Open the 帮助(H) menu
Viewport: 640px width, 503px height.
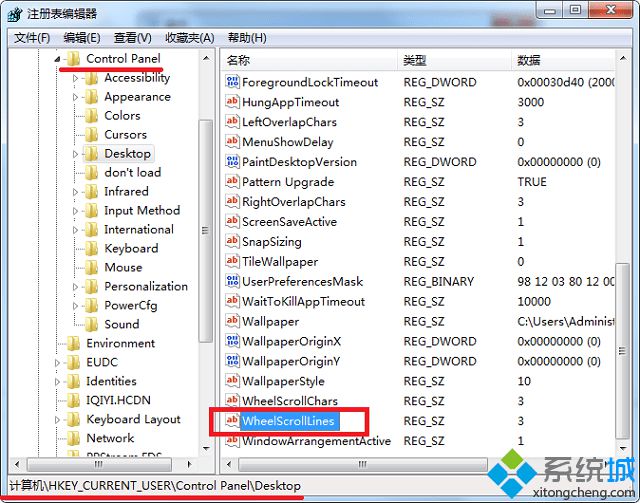[247, 38]
